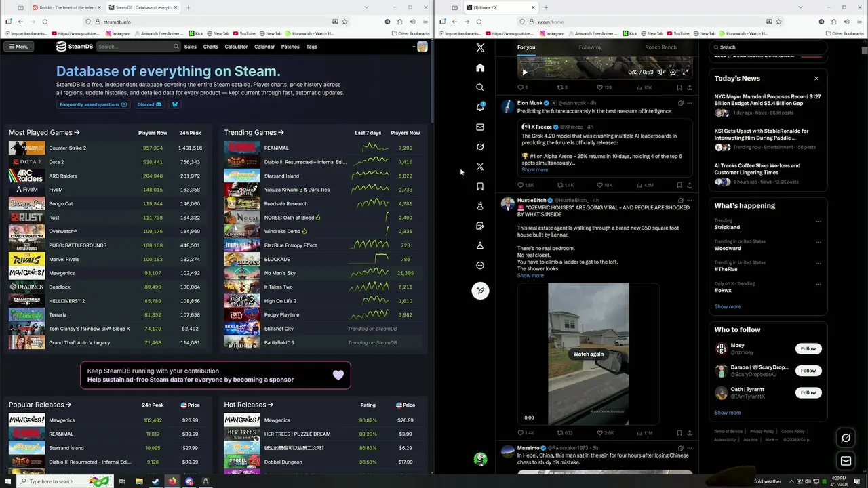
Task: Open Profile icon in X sidebar
Action: click(x=480, y=245)
